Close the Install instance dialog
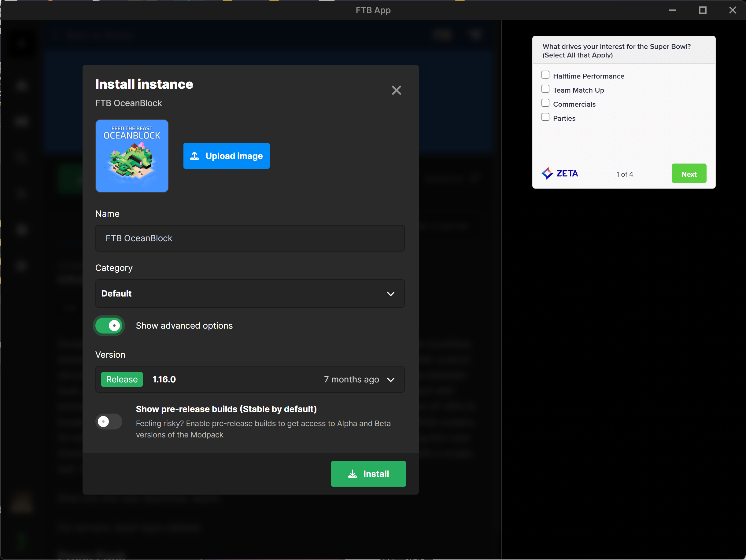This screenshot has height=560, width=746. click(396, 90)
